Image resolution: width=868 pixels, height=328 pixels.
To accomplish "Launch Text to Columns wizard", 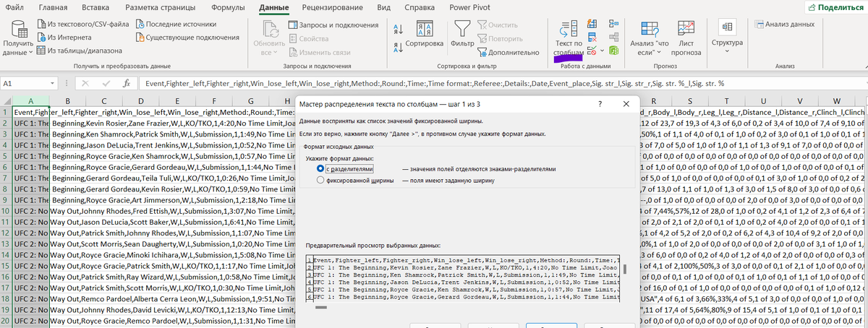I will (x=568, y=39).
